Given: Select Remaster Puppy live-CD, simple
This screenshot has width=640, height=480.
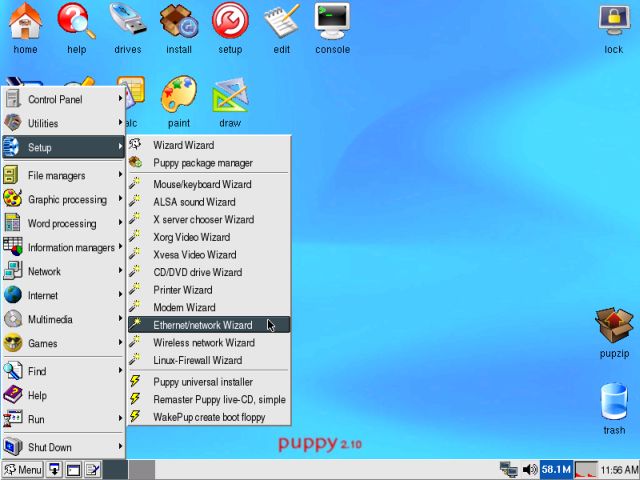Looking at the screenshot, I should click(x=209, y=399).
